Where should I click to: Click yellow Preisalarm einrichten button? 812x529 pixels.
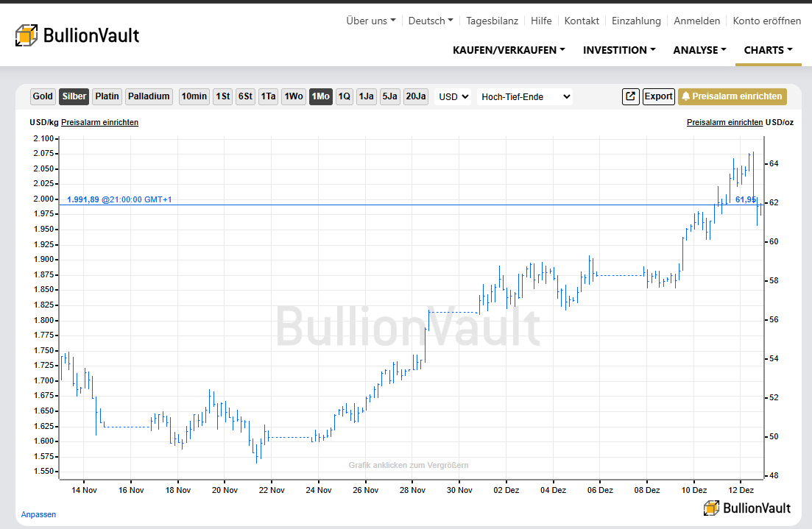point(732,96)
